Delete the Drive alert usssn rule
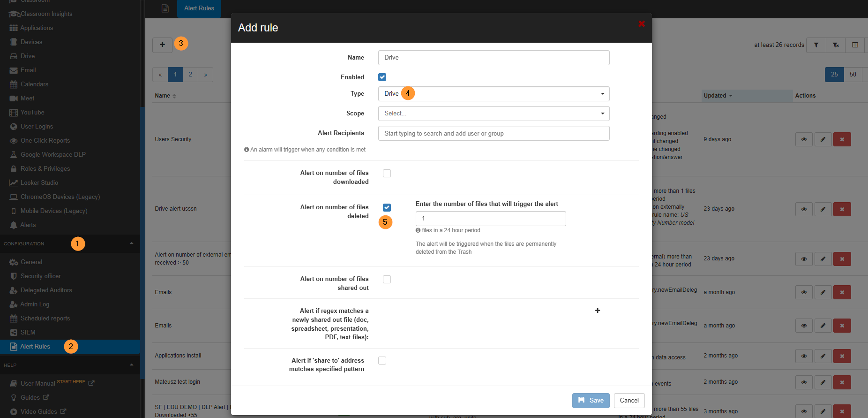Image resolution: width=868 pixels, height=418 pixels. (842, 209)
